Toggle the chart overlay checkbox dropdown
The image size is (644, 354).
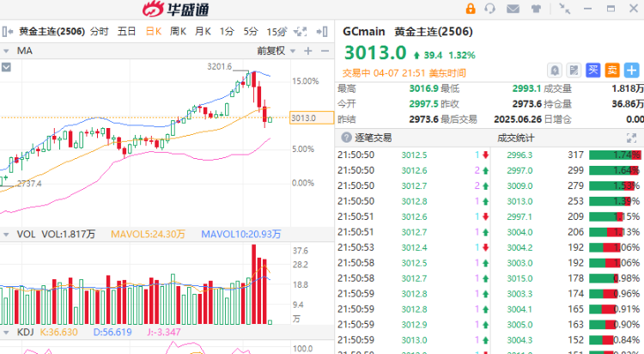[x=6, y=67]
